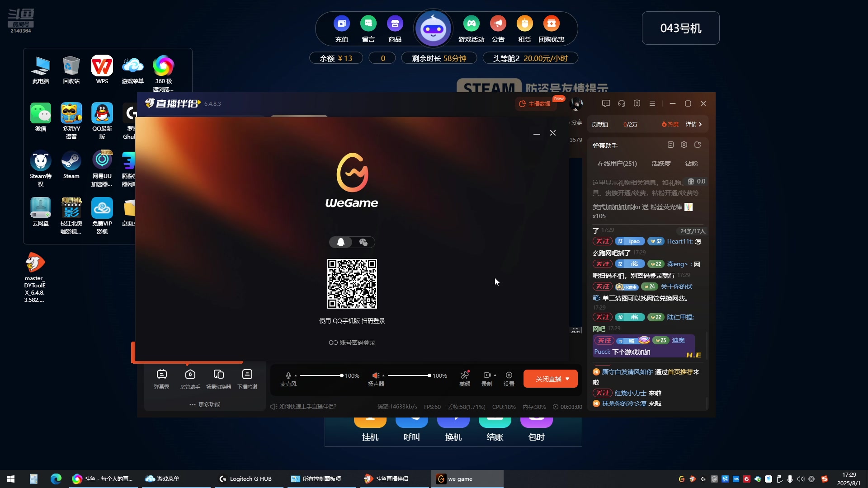Open the message bubble icon in the title bar
Screen dimensions: 868x488
[x=606, y=103]
